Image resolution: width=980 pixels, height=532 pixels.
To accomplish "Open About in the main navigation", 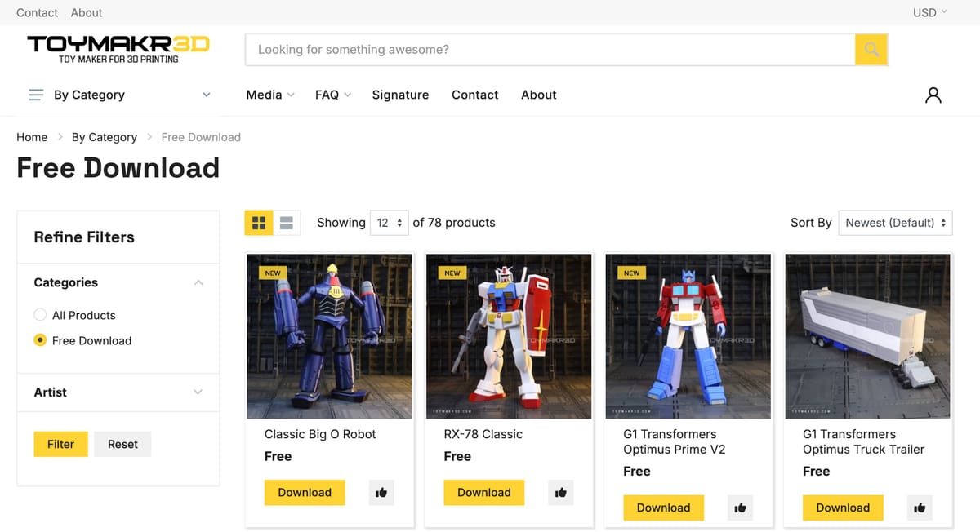I will [x=539, y=95].
